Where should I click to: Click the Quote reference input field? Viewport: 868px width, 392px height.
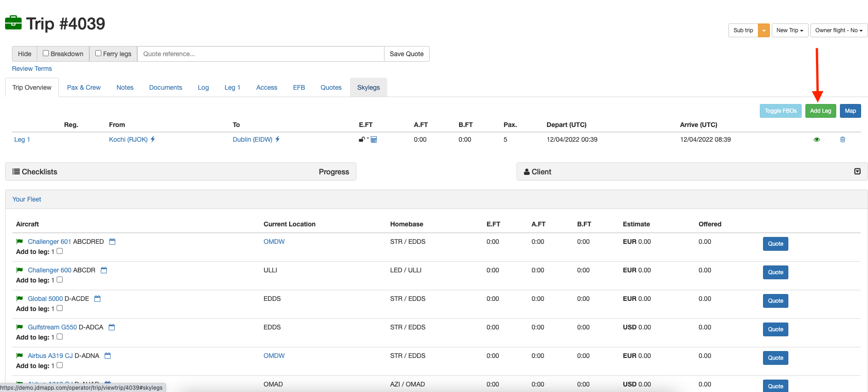261,54
